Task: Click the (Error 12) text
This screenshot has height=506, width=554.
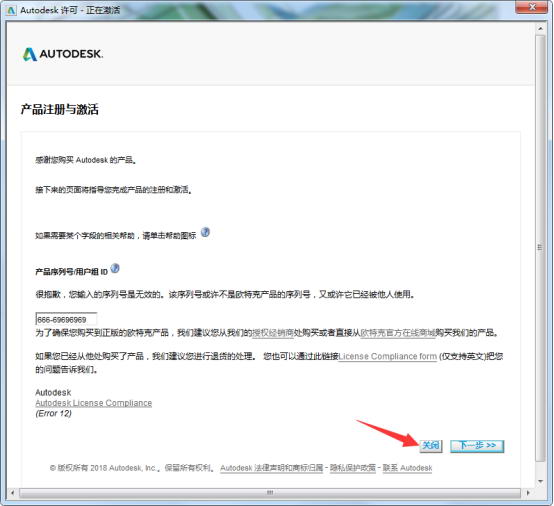Action: (x=53, y=413)
